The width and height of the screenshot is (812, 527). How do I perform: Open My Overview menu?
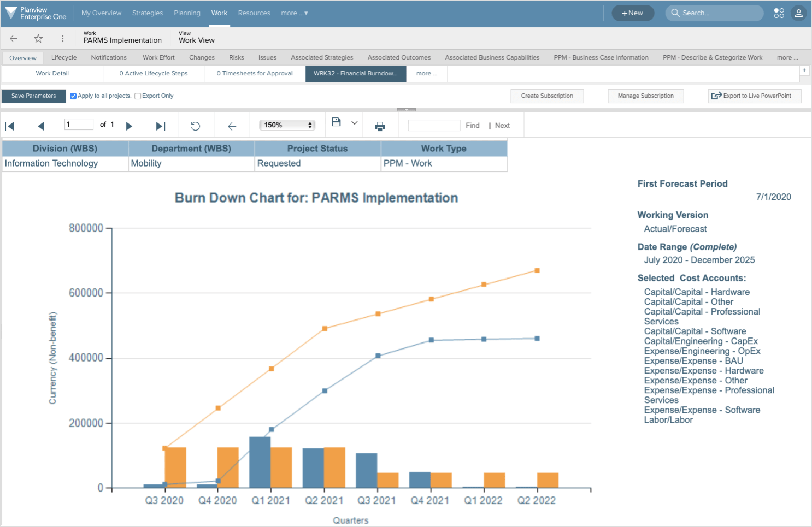coord(101,13)
